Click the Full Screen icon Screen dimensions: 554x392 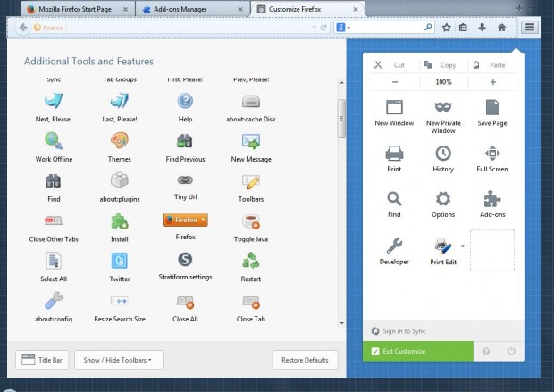[x=492, y=154]
